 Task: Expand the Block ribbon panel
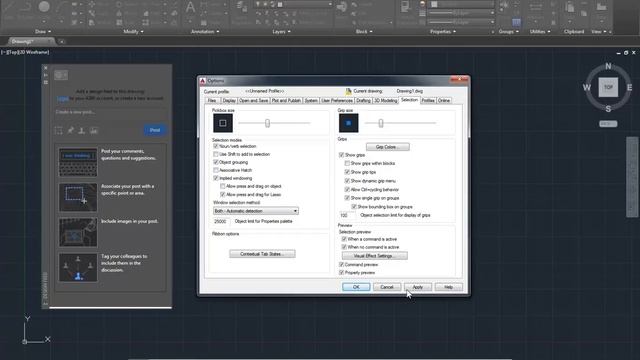364,31
